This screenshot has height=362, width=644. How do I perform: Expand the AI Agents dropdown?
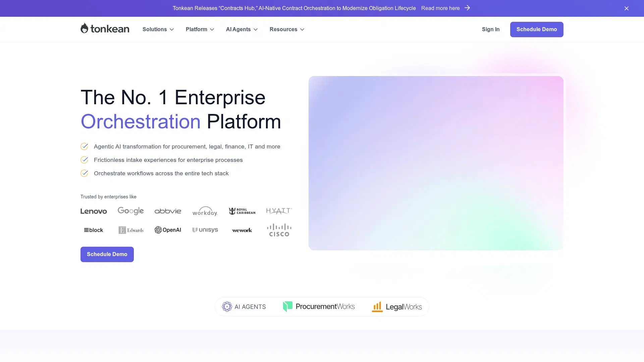click(241, 29)
